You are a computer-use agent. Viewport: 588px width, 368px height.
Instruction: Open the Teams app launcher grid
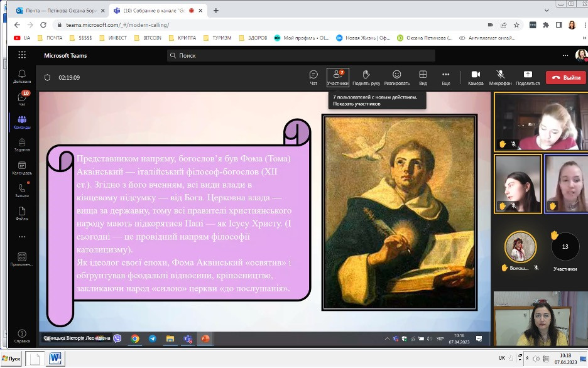22,55
